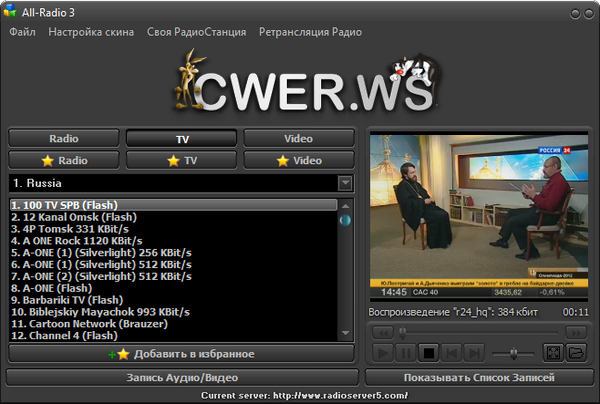The image size is (600, 404).
Task: Select '3. 4P Tomsk 331 KBit/s' channel
Action: 174,229
